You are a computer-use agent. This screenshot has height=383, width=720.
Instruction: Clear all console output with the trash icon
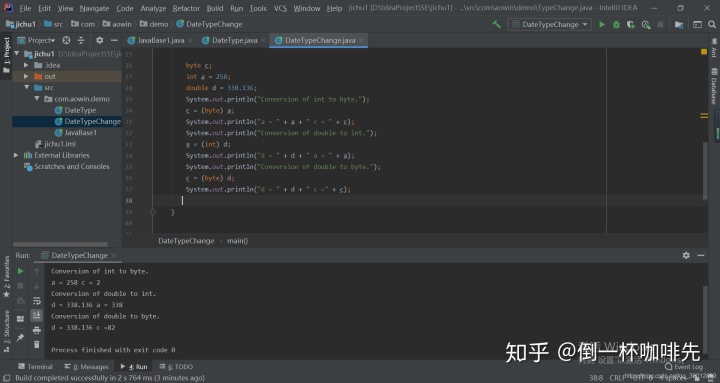[37, 344]
